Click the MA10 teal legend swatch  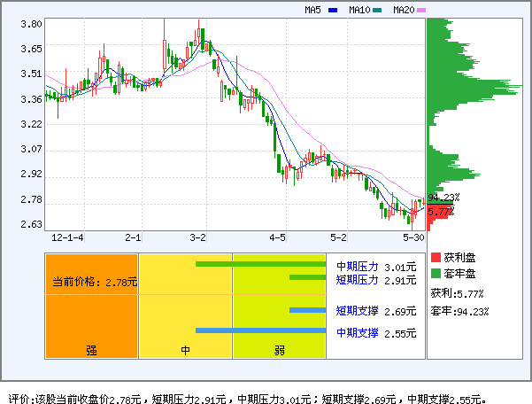pyautogui.click(x=377, y=11)
